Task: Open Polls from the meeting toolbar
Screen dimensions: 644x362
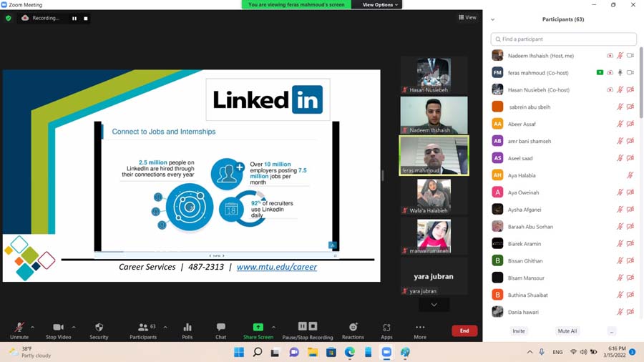Action: click(x=187, y=331)
